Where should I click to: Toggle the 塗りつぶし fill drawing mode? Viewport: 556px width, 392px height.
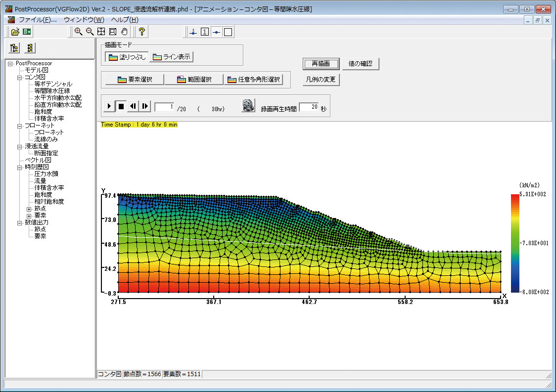click(127, 57)
